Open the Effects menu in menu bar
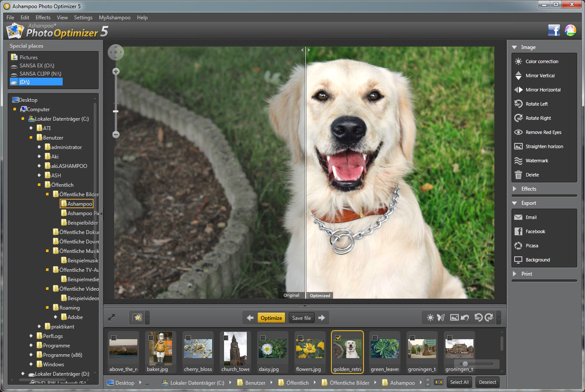The width and height of the screenshot is (585, 392). (43, 18)
